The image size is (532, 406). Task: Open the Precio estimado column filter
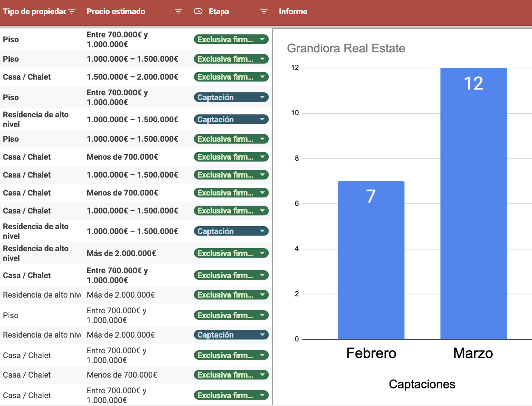point(178,12)
